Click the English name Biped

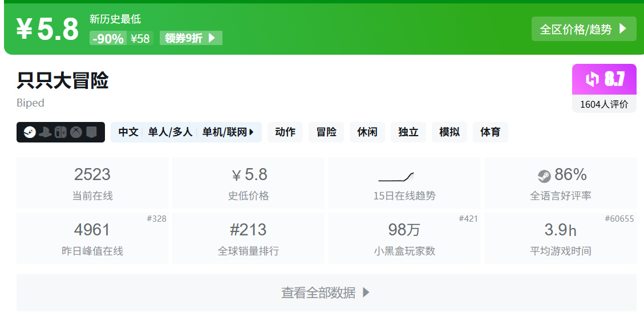pos(30,103)
